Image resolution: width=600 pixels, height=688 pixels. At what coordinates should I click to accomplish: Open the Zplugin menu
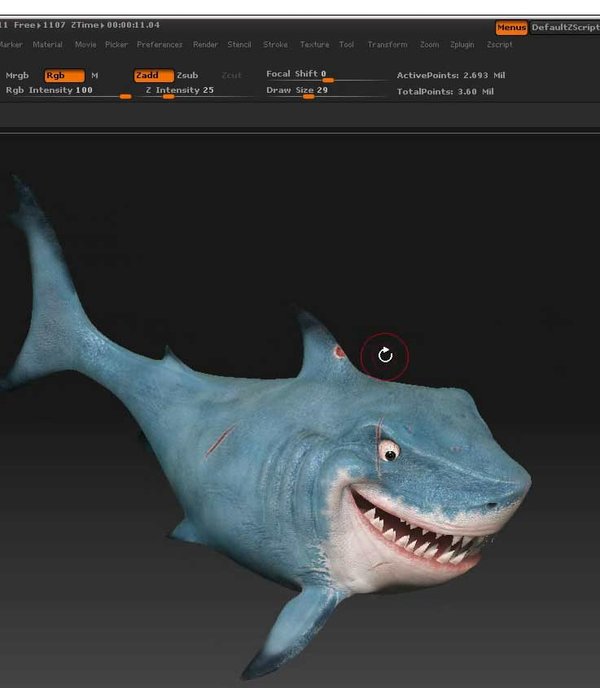pyautogui.click(x=462, y=44)
